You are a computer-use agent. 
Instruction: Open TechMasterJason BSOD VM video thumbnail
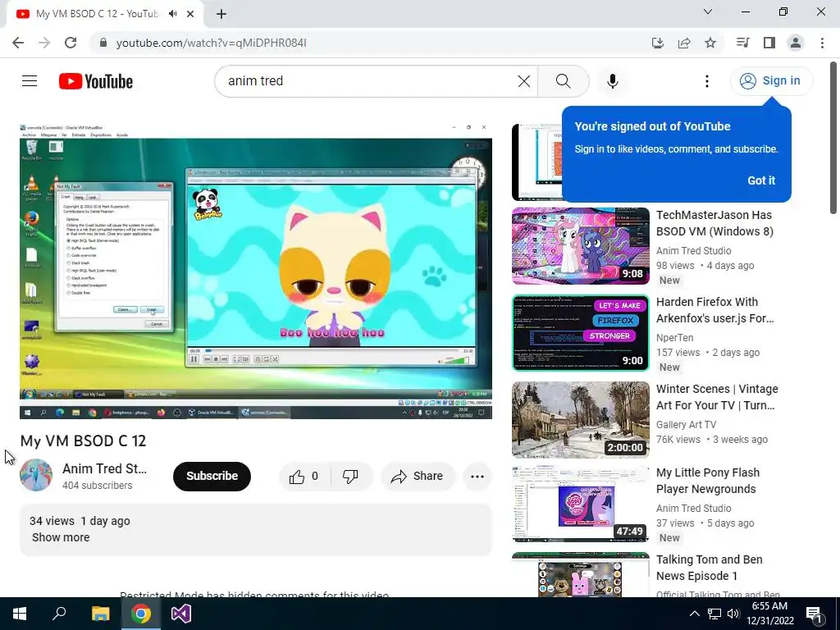(x=580, y=246)
